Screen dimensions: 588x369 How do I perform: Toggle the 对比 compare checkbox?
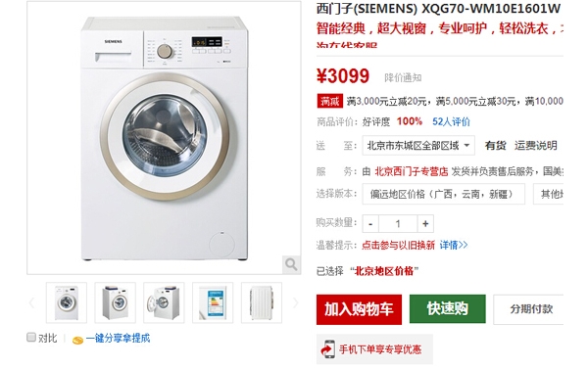pyautogui.click(x=31, y=337)
